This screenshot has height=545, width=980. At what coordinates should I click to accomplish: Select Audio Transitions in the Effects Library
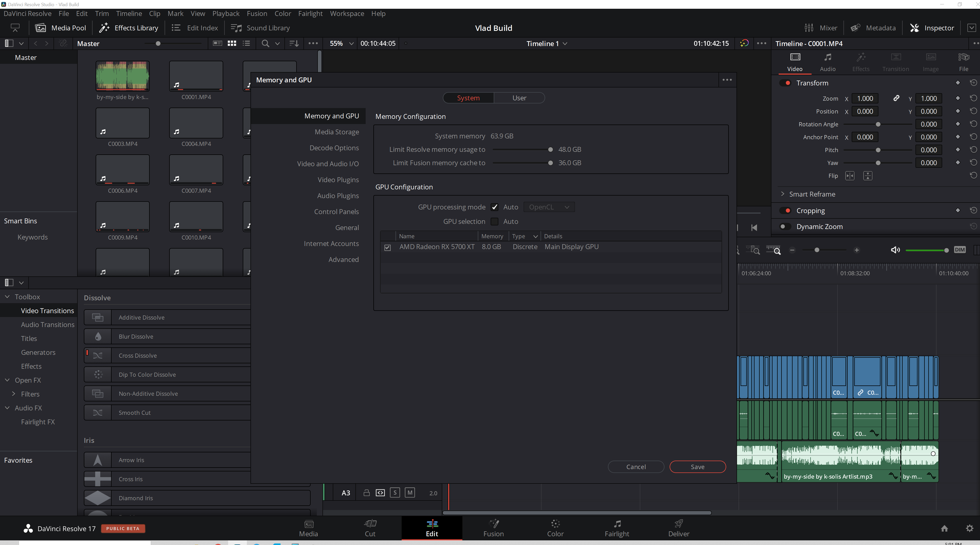pyautogui.click(x=48, y=325)
